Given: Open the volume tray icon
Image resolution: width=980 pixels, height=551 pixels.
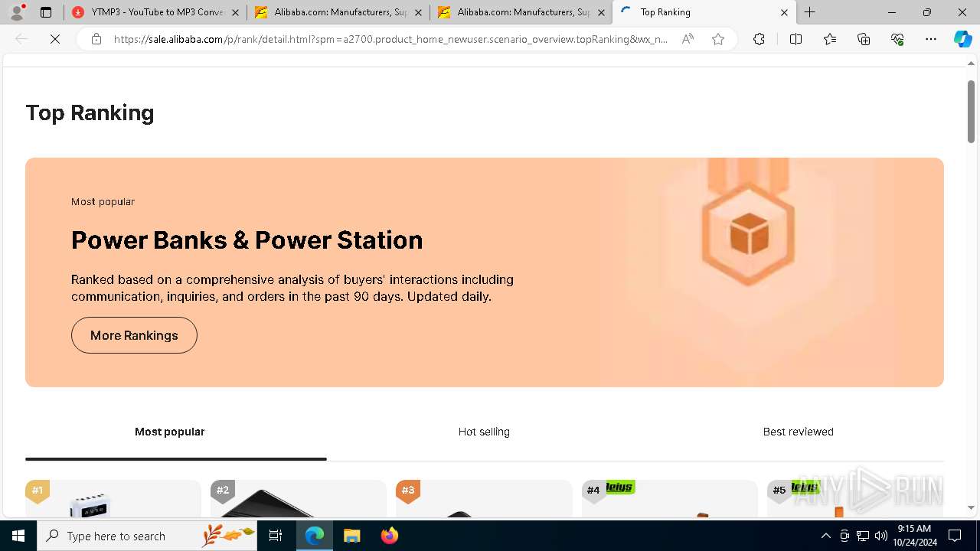Looking at the screenshot, I should pos(881,536).
